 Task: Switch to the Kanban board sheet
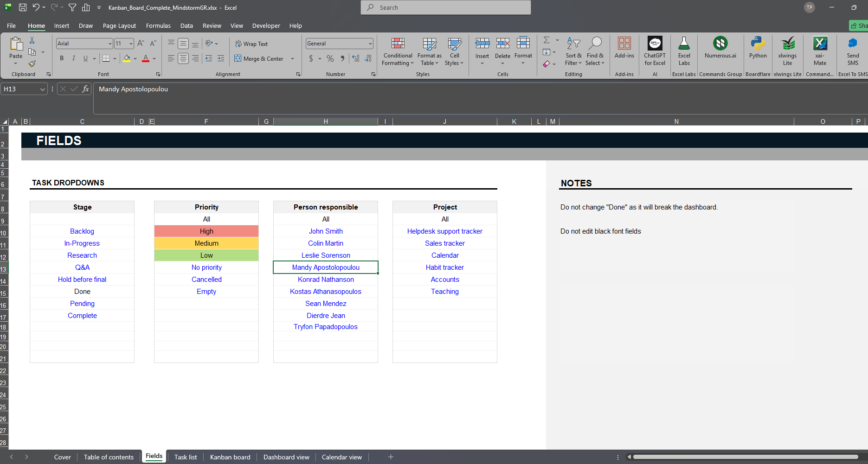230,457
